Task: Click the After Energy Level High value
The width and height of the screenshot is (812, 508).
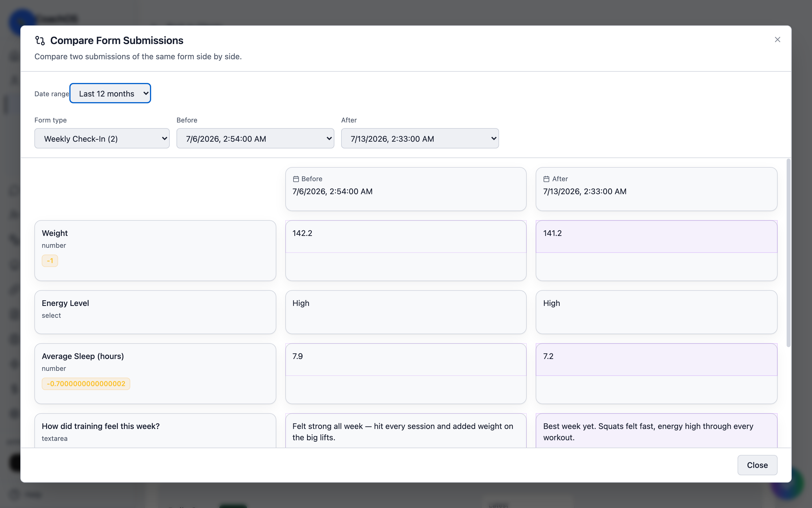Action: [x=551, y=303]
